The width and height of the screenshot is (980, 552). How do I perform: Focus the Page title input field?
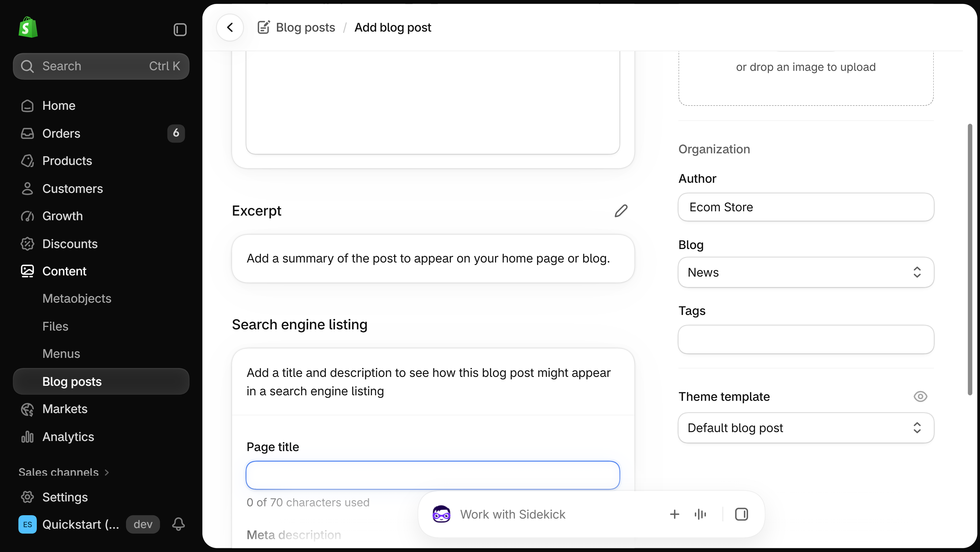tap(433, 475)
